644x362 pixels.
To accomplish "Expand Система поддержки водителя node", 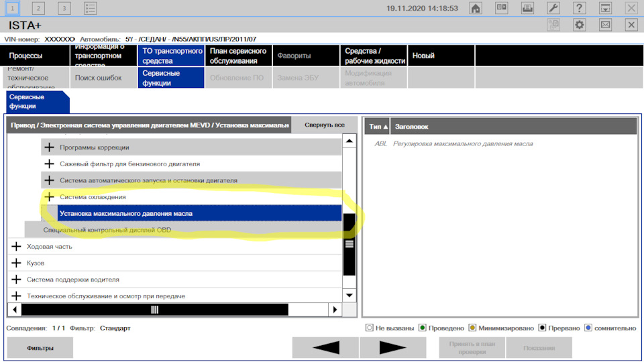I will pos(16,279).
